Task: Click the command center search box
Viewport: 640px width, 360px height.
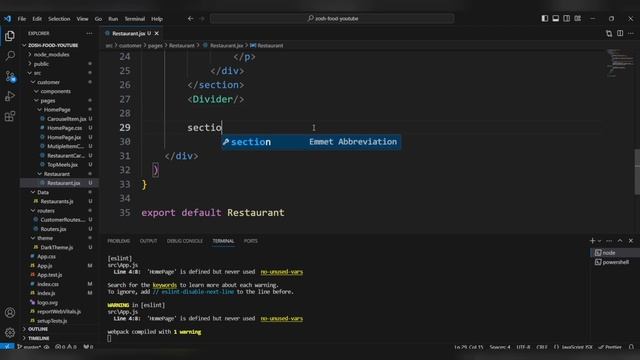Action: pos(332,18)
